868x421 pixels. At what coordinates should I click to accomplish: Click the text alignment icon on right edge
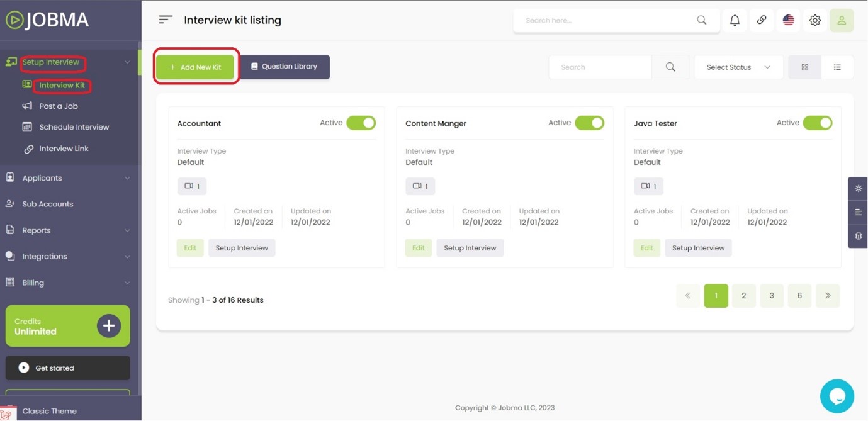click(x=858, y=213)
